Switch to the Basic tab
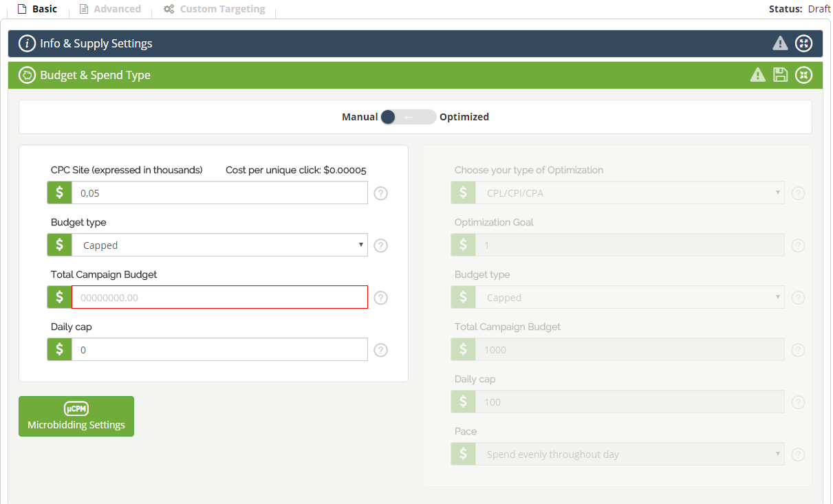This screenshot has height=504, width=833. (37, 9)
